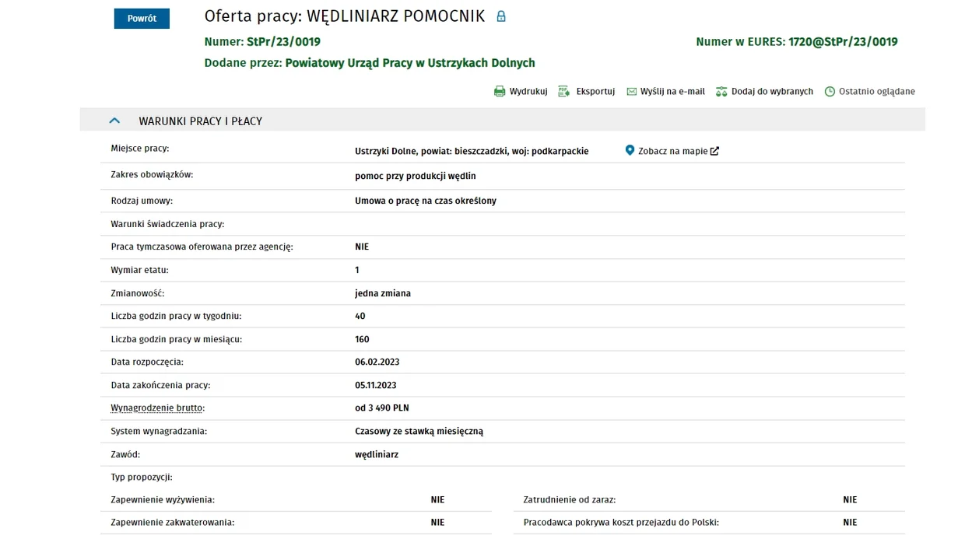Click the Wydrukuj text link
Viewport: 979px width, 560px height.
(528, 92)
